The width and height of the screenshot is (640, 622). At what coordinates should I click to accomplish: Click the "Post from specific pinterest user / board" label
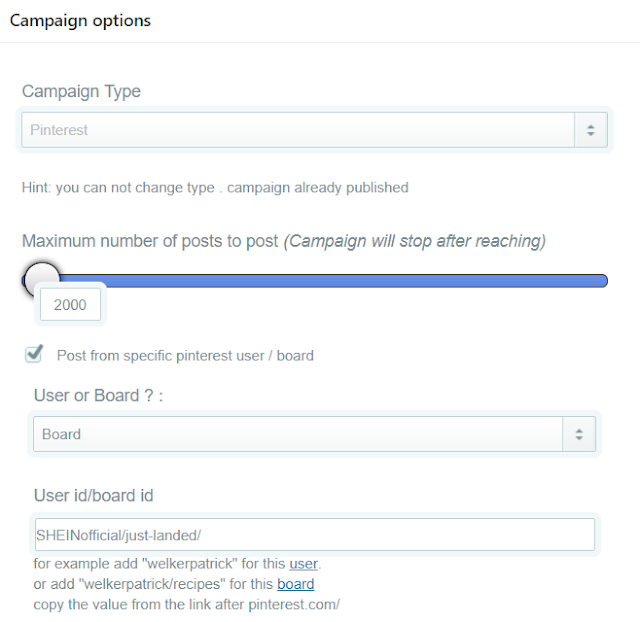click(x=185, y=355)
